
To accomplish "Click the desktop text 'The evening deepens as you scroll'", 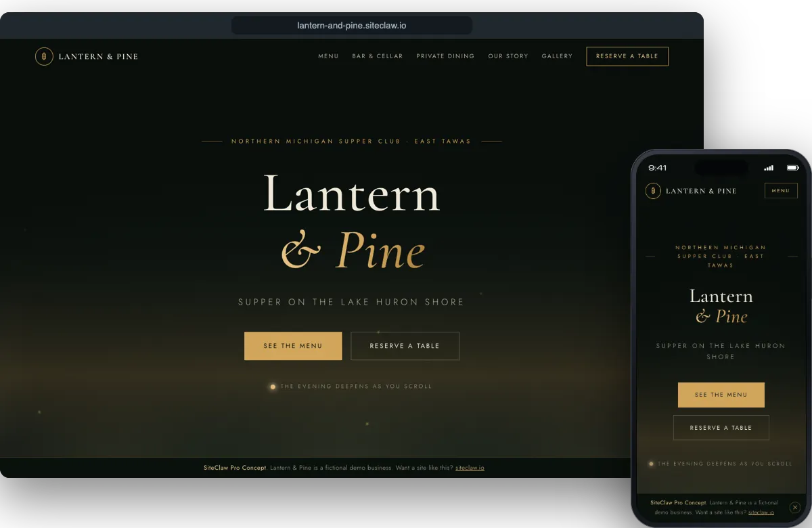I will 356,387.
